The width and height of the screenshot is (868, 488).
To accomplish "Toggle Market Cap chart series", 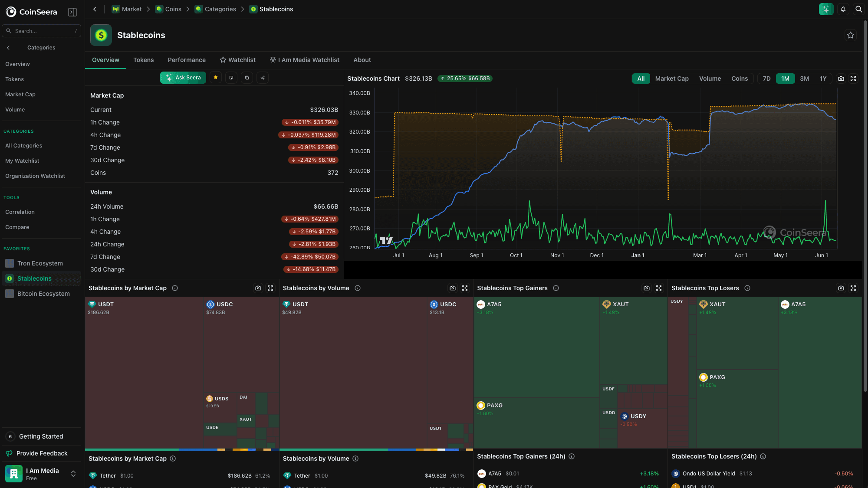I will pyautogui.click(x=672, y=79).
